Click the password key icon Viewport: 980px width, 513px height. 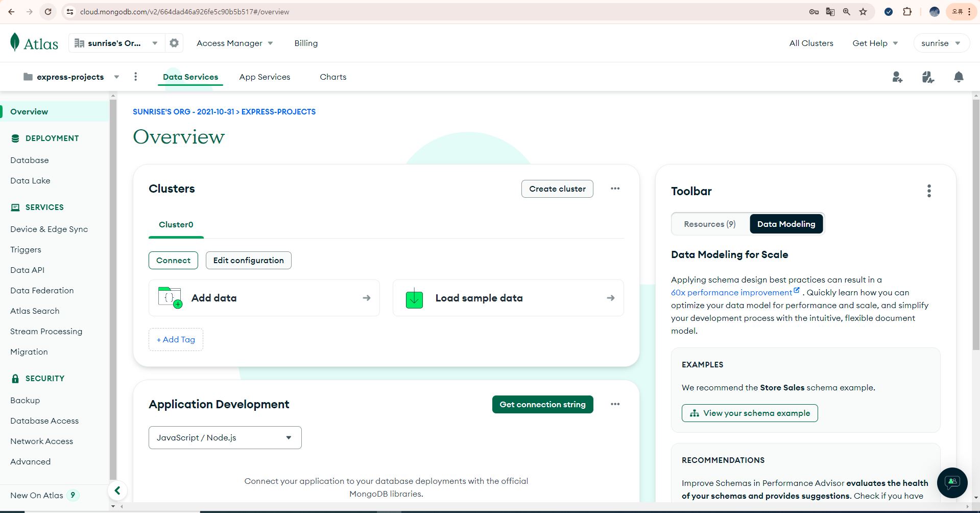tap(814, 12)
